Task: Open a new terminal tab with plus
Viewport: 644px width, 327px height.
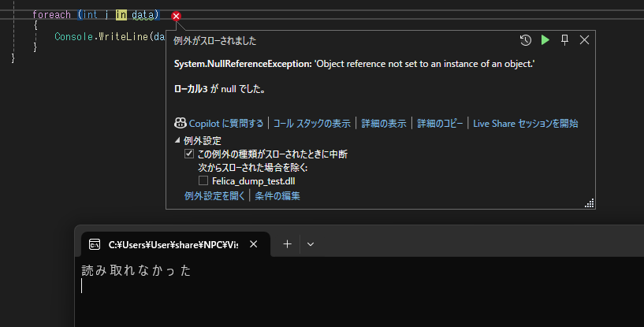Action: [x=287, y=244]
